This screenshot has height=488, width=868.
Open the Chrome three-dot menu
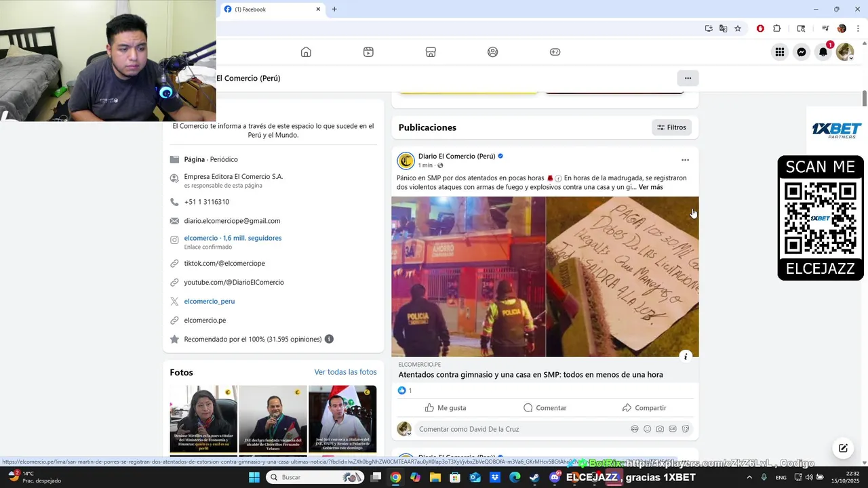coord(858,28)
